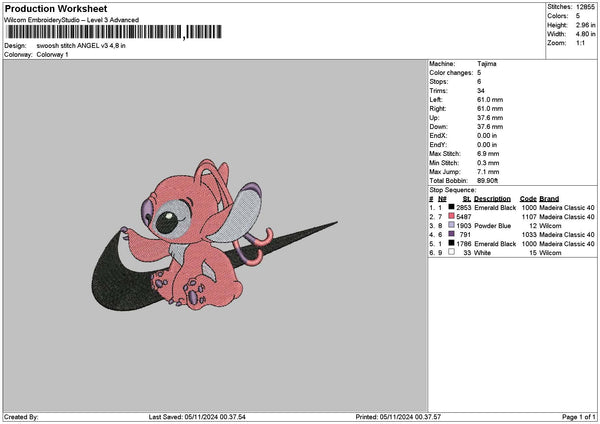600x424 pixels.
Task: Click the code '1107' in stop 2 row
Action: [529, 217]
